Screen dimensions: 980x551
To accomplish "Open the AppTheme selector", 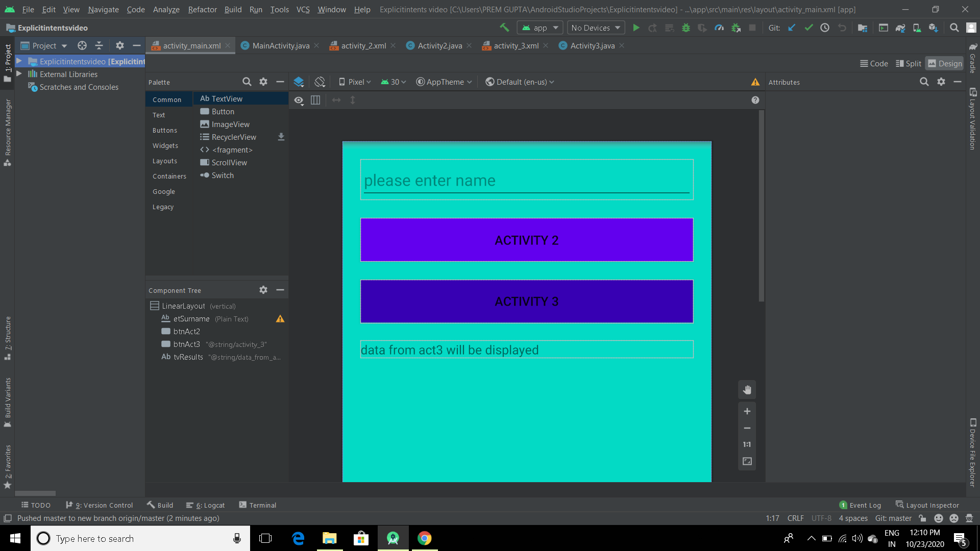I will (443, 82).
